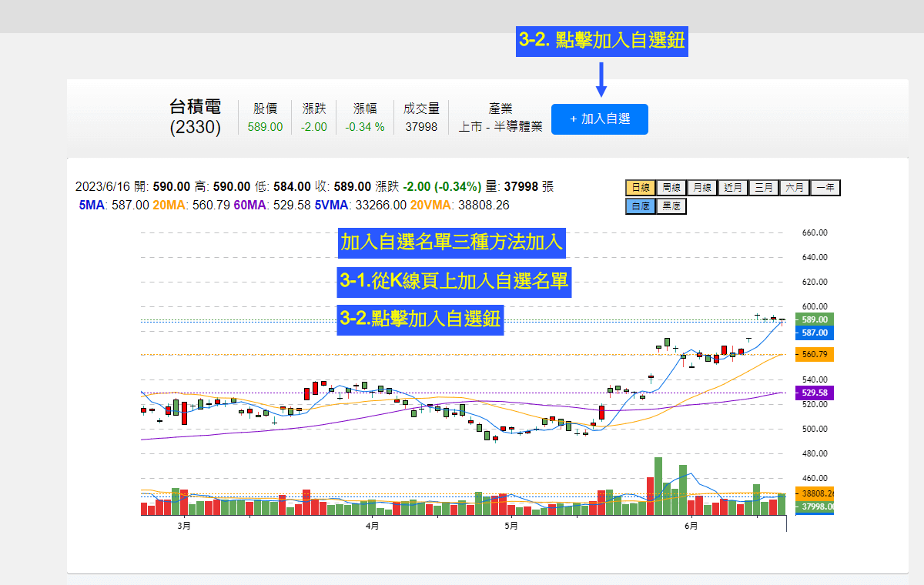Click the 60MA: 529.58 legend value
924x585 pixels.
[x=273, y=206]
